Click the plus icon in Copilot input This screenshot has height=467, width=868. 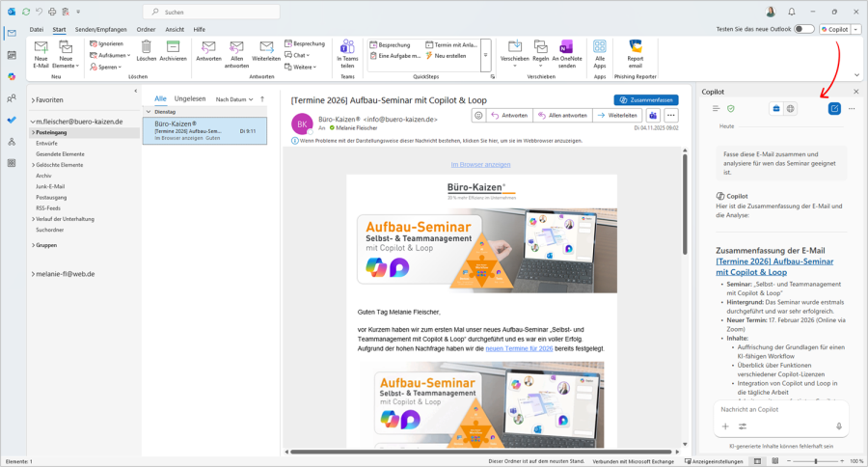pos(725,426)
